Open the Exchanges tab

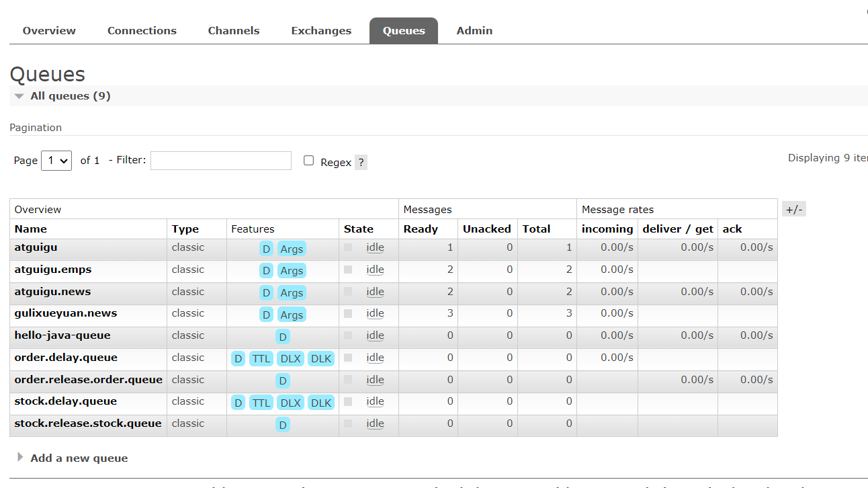(x=321, y=31)
